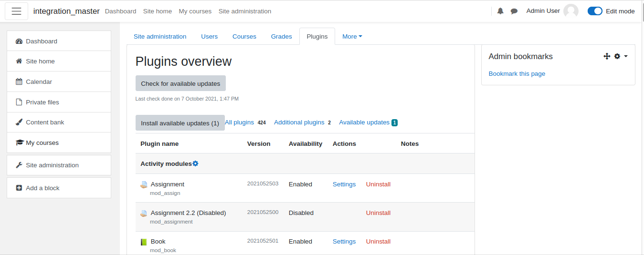Screen dimensions: 644x255
Task: Click the move icon in Admin bookmarks block
Action: (607, 56)
